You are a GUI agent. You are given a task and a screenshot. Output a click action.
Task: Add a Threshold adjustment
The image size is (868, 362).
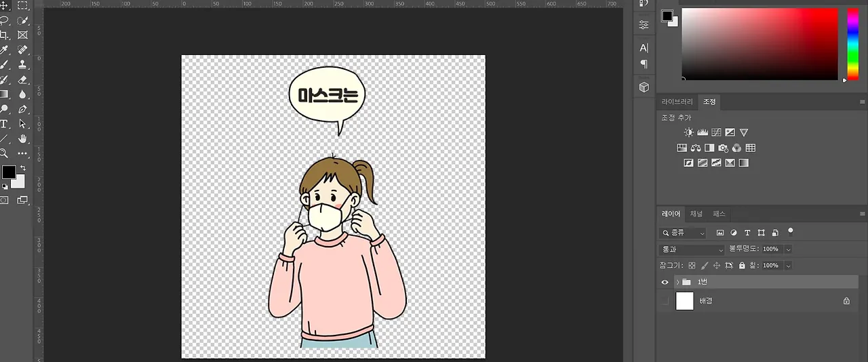[716, 163]
